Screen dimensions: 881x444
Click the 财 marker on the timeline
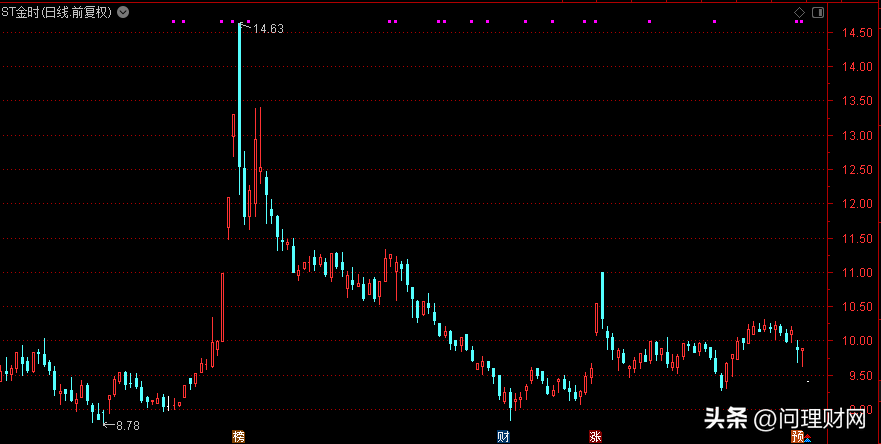tap(504, 436)
